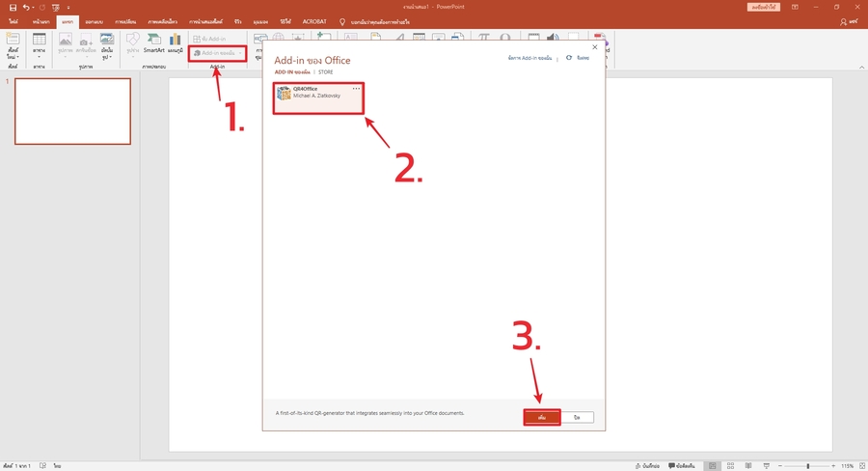Collapse the ribbon with the chevron

[861, 67]
